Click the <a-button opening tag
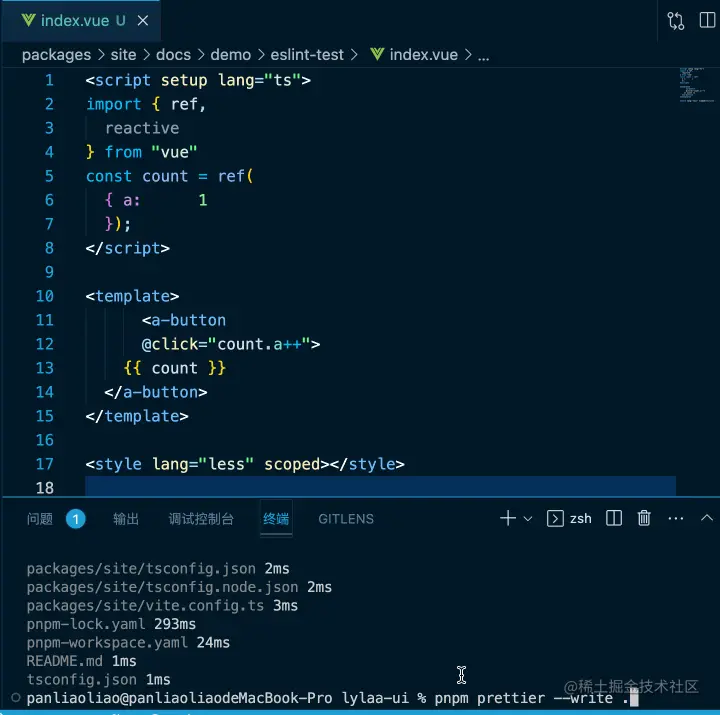 [x=184, y=320]
